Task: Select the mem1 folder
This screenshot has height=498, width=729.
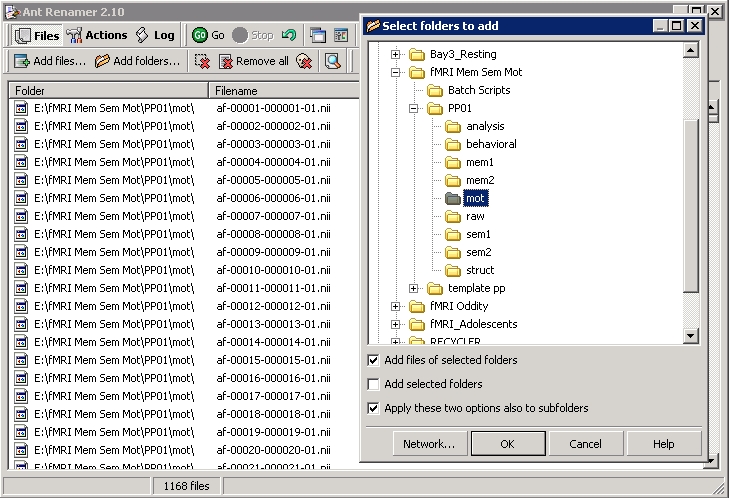Action: click(x=479, y=162)
